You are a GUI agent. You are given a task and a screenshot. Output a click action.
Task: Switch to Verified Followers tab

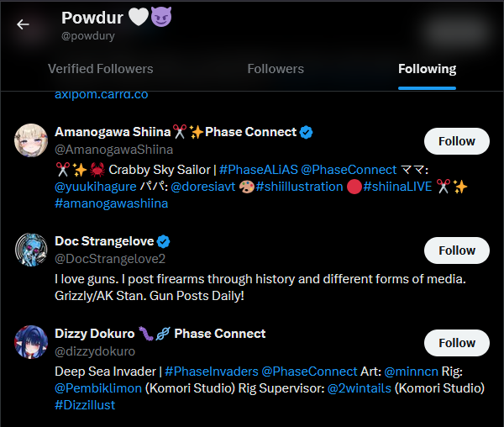click(x=101, y=69)
